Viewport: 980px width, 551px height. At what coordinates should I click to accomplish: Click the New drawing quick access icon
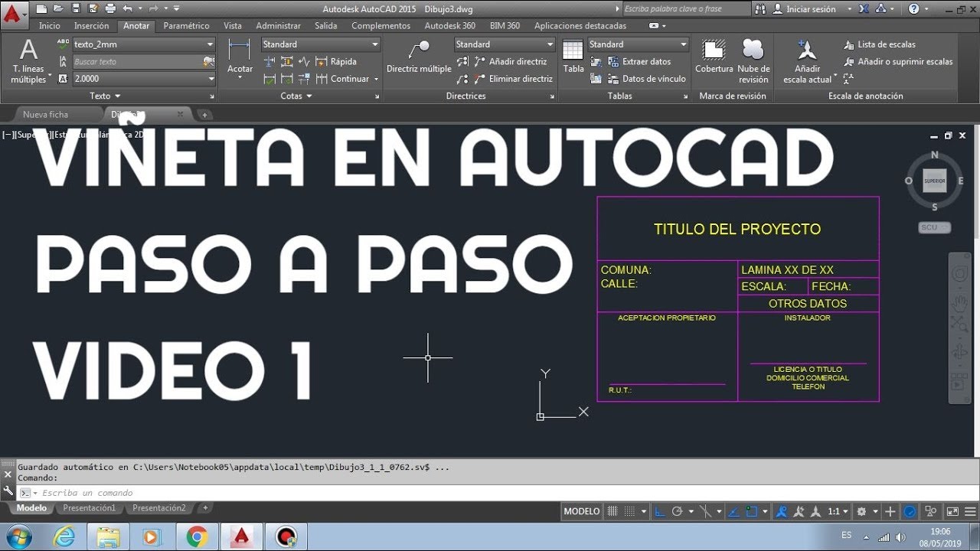point(41,9)
